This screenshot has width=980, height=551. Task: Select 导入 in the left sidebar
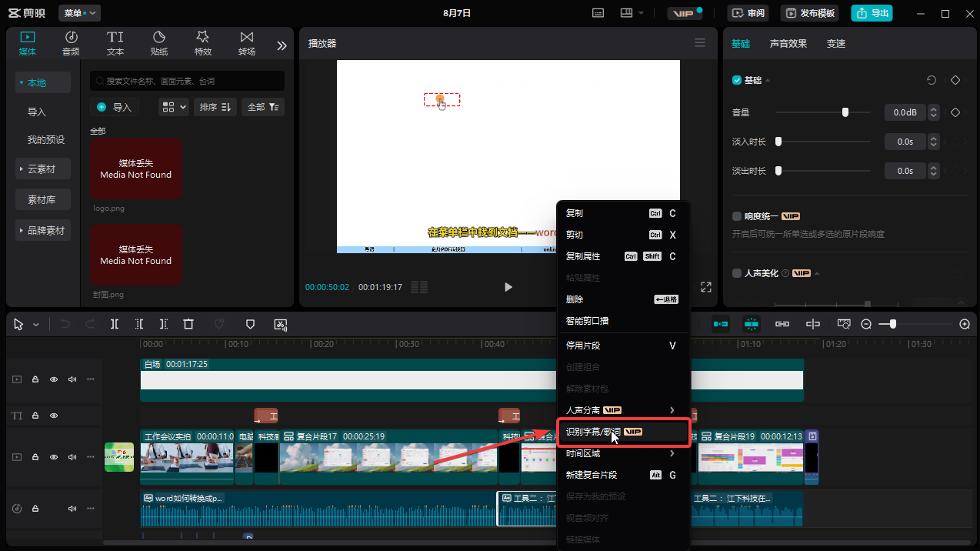[37, 112]
